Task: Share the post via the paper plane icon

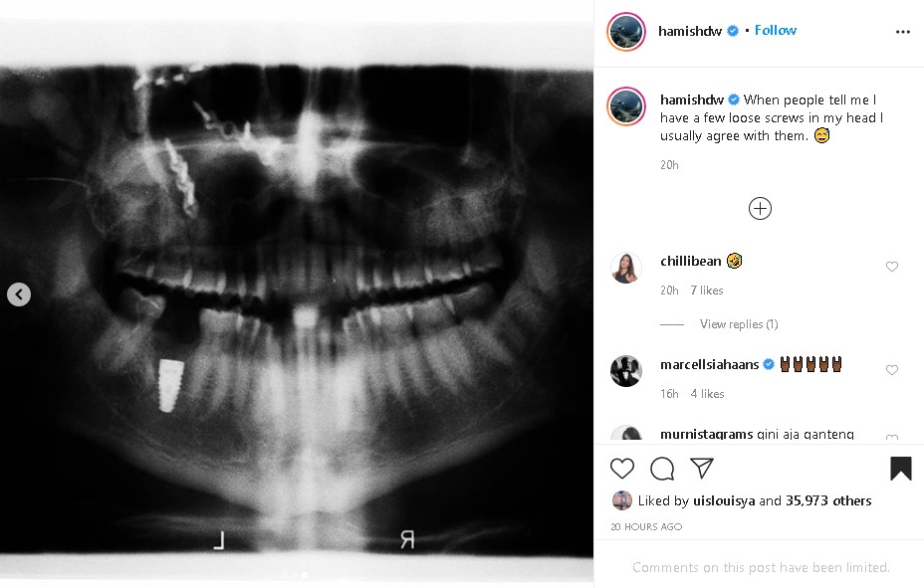Action: coord(701,468)
